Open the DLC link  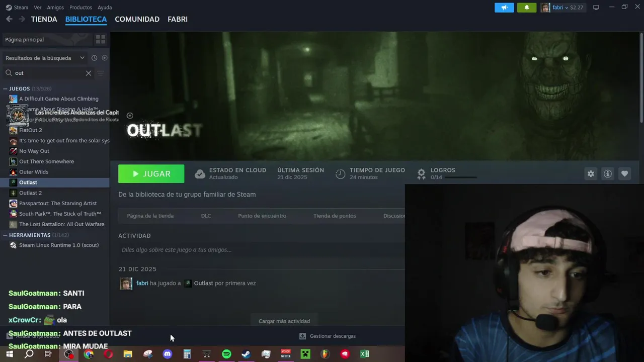(206, 216)
